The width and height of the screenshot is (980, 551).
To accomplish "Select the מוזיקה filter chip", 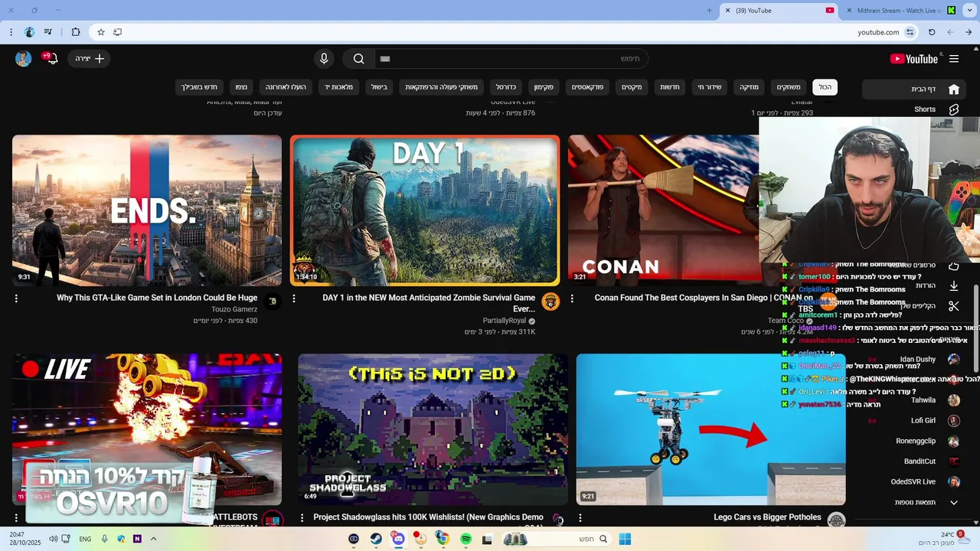I will (748, 87).
